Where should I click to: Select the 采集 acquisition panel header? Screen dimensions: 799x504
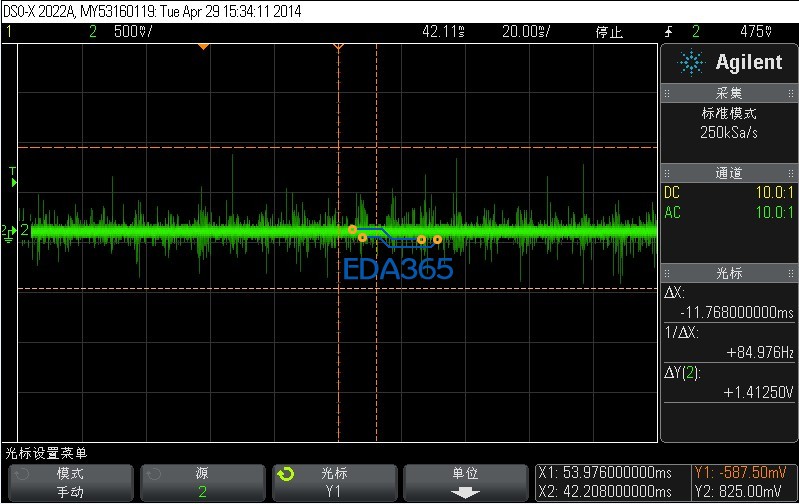(x=729, y=93)
